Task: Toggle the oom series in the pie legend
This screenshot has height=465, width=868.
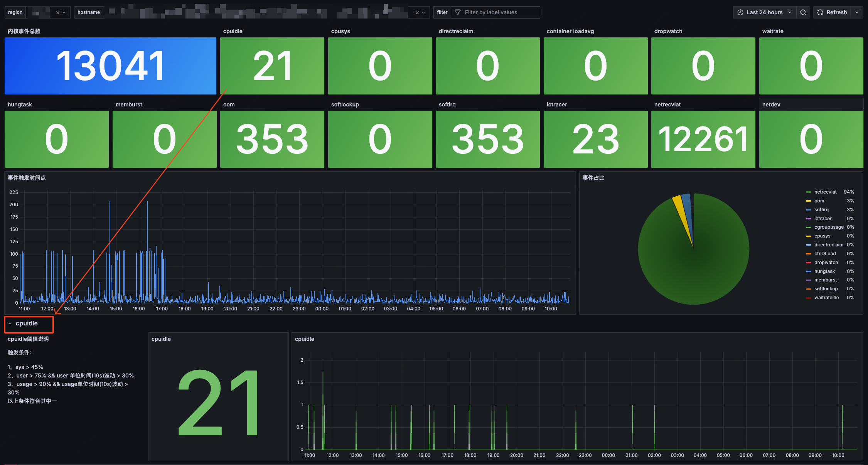Action: pos(819,200)
